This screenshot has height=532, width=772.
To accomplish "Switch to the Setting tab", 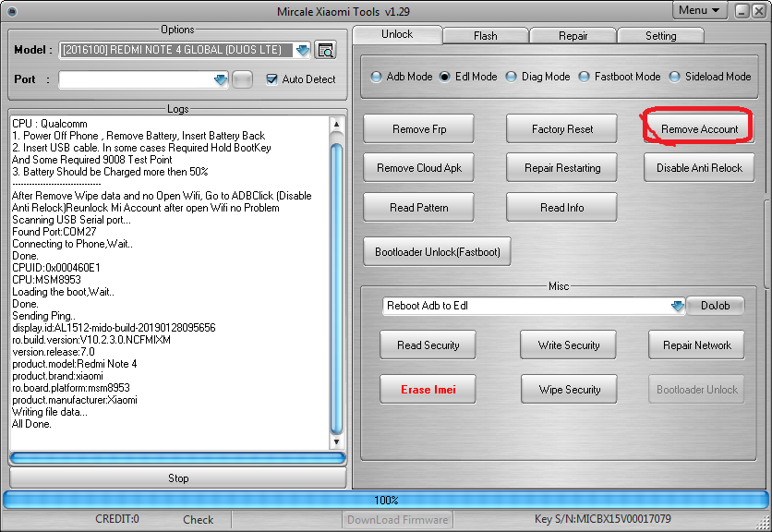I will 661,36.
